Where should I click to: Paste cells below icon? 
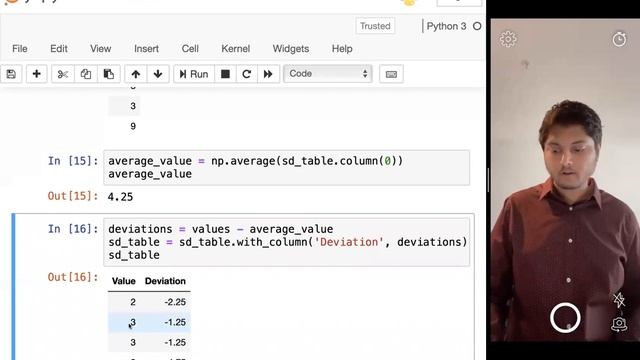(x=109, y=74)
